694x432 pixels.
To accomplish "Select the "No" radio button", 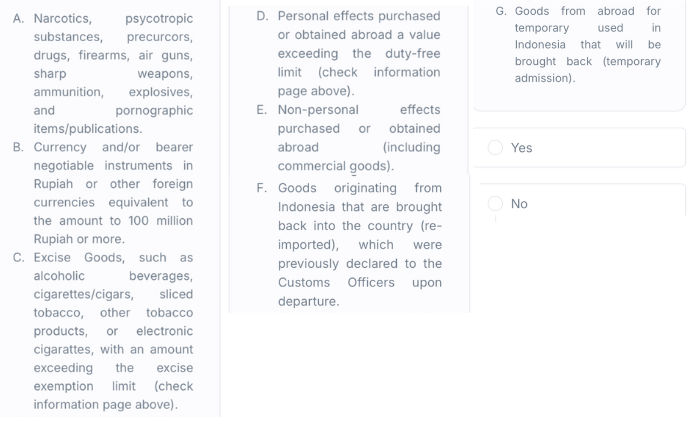I will click(495, 204).
